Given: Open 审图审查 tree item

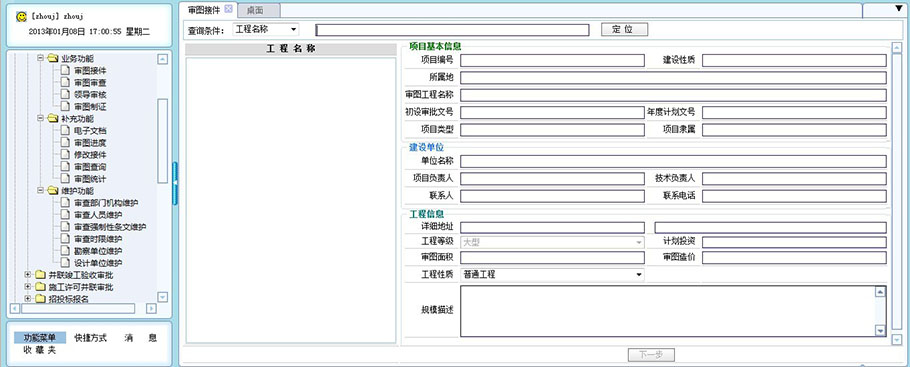Looking at the screenshot, I should 90,82.
